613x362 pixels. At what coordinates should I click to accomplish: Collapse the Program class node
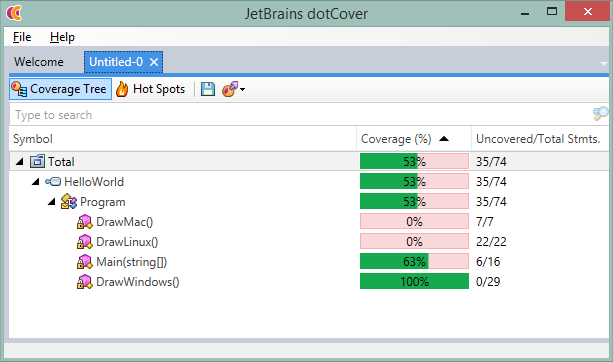[x=52, y=202]
